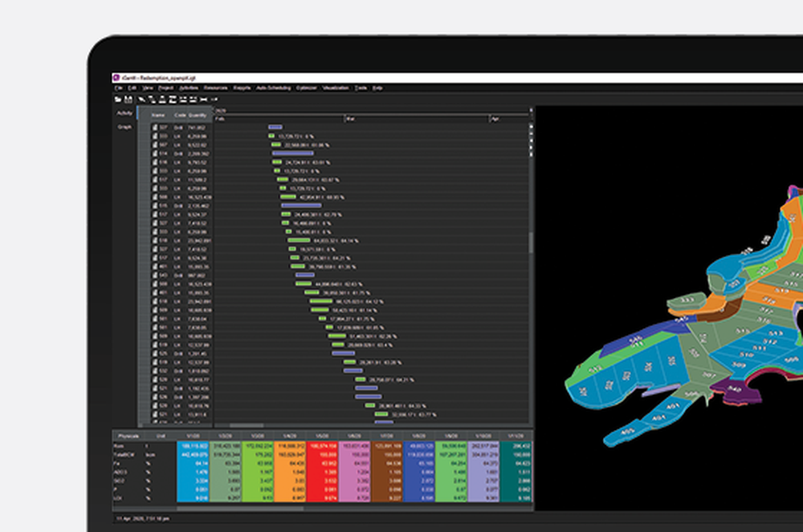The image size is (803, 532).
Task: Select the TotalBCM row label
Action: pyautogui.click(x=124, y=455)
